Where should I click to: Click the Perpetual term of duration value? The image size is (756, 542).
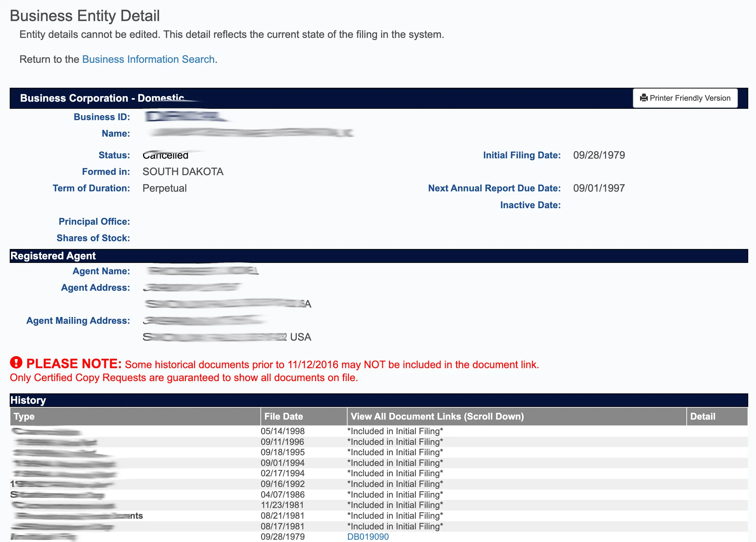tap(165, 188)
